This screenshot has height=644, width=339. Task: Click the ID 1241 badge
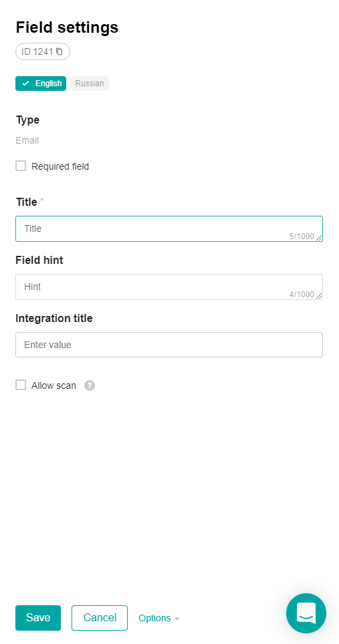coord(43,51)
